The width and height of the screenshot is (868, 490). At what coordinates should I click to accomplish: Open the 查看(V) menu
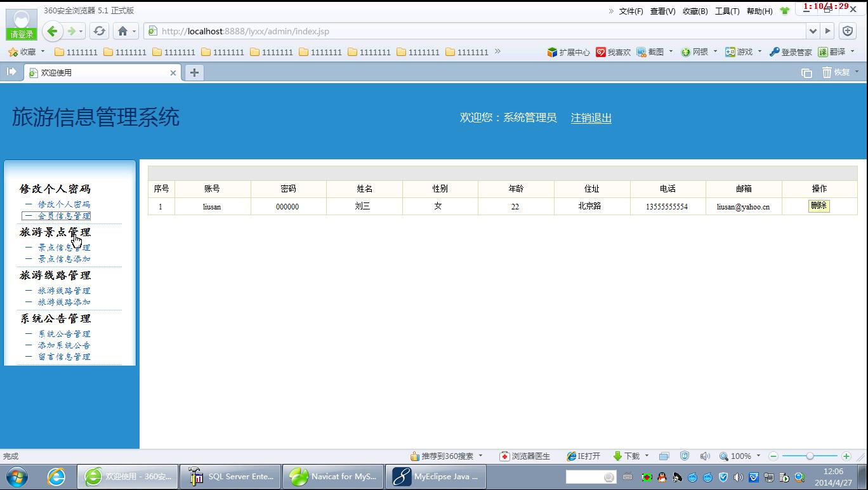(662, 11)
